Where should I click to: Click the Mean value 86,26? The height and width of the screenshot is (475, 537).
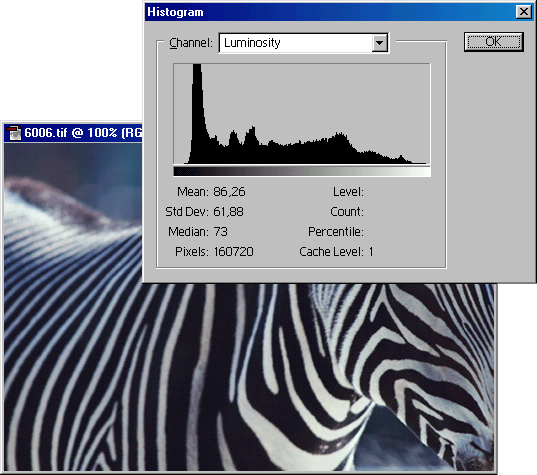coord(229,192)
